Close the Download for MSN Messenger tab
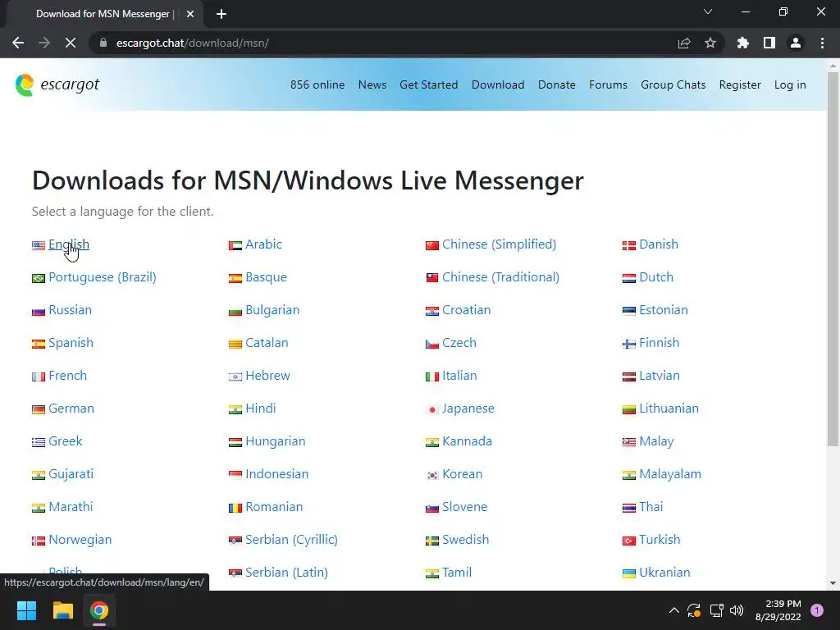The image size is (840, 630). coord(190,14)
